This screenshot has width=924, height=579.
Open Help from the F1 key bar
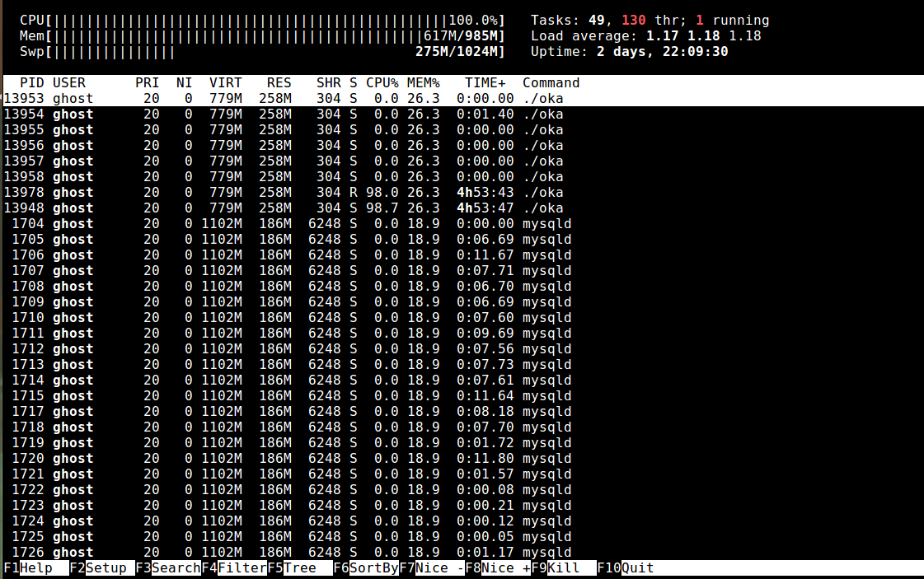pyautogui.click(x=35, y=568)
